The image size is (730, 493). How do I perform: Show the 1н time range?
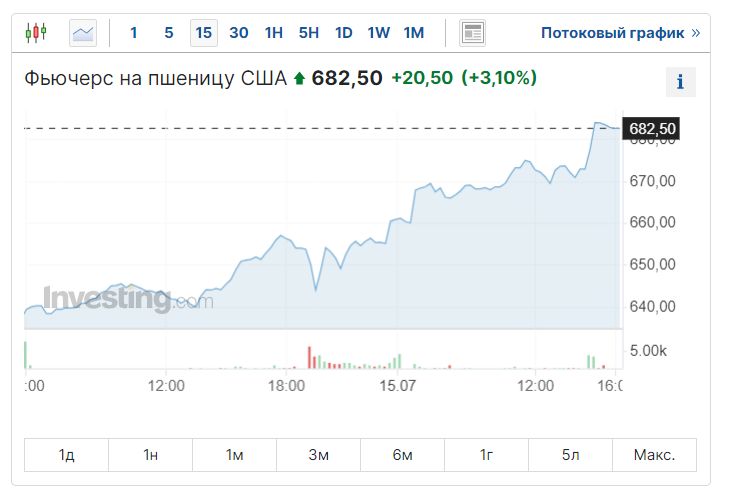[x=150, y=455]
